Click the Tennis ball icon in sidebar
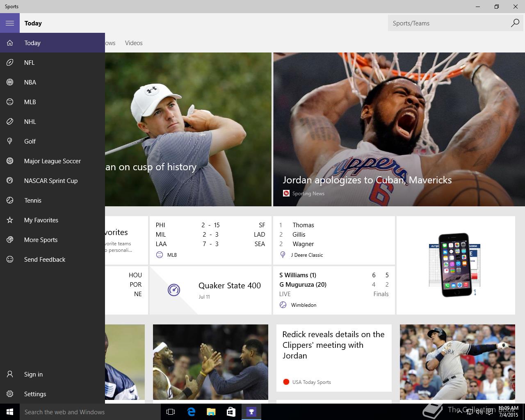 [x=10, y=200]
